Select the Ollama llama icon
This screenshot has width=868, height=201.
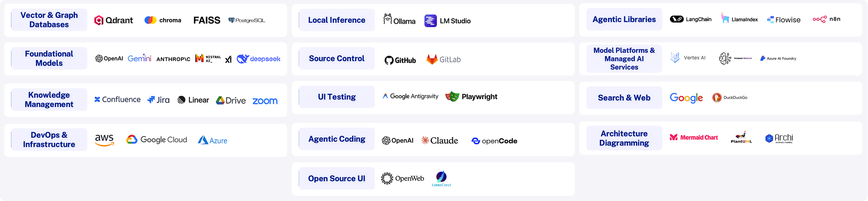[x=387, y=19]
